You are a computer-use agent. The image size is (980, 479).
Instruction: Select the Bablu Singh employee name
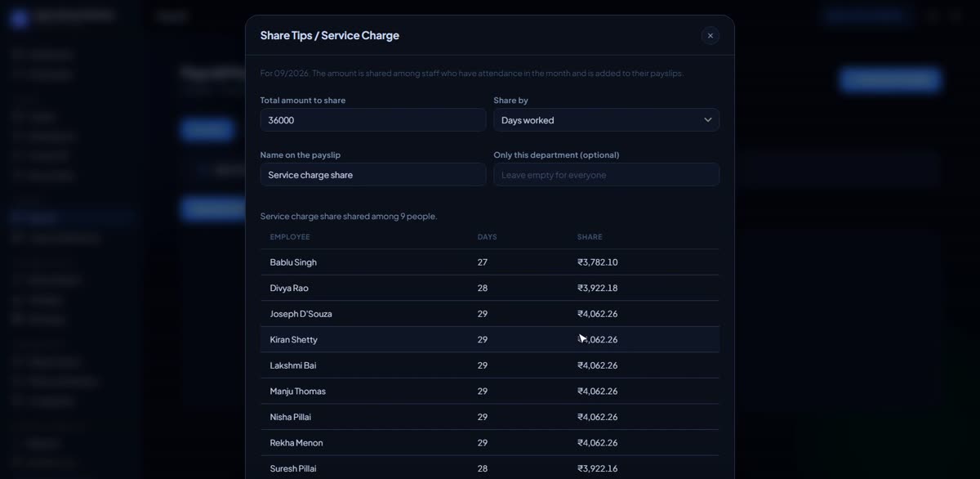tap(293, 262)
